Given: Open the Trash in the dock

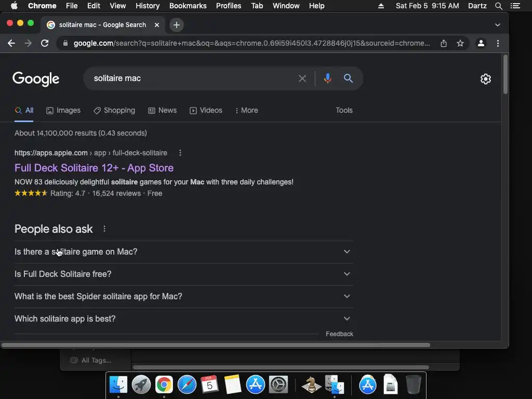Looking at the screenshot, I should pyautogui.click(x=413, y=385).
